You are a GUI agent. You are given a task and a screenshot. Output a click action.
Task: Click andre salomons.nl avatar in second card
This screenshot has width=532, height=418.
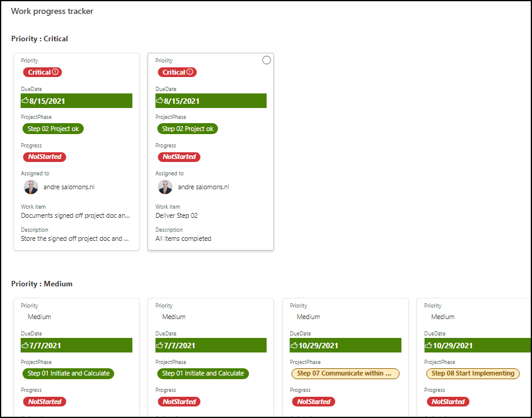(165, 187)
